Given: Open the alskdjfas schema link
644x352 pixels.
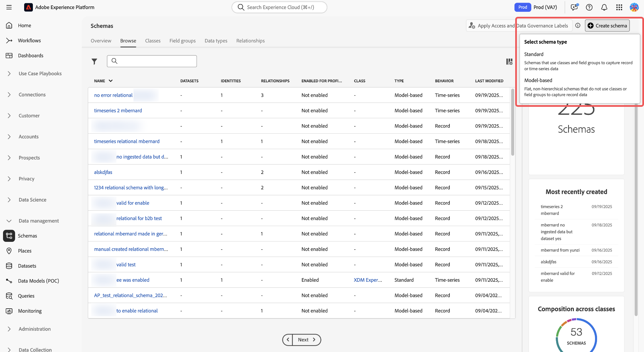Looking at the screenshot, I should pyautogui.click(x=103, y=172).
